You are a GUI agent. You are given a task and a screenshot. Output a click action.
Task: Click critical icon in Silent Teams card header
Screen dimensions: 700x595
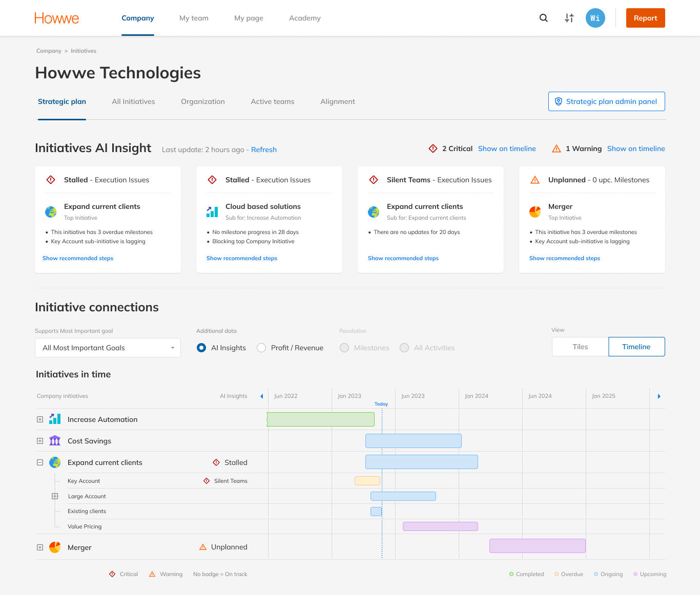[374, 180]
